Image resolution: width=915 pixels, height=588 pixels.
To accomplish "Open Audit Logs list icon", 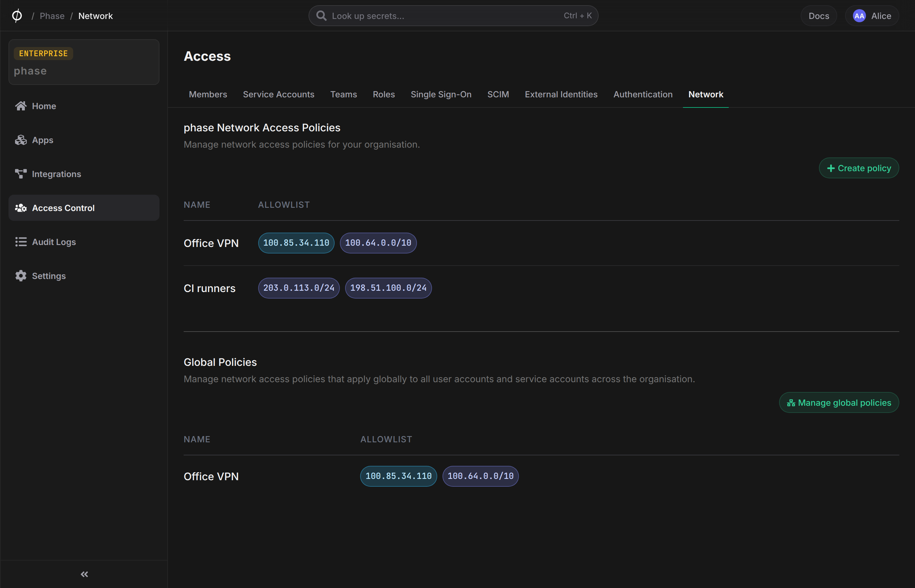I will (21, 242).
